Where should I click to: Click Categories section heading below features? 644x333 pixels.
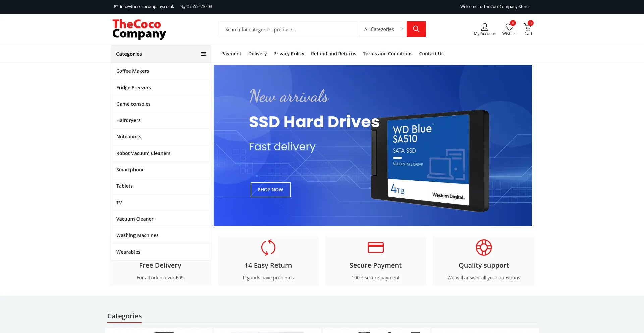coord(124,316)
